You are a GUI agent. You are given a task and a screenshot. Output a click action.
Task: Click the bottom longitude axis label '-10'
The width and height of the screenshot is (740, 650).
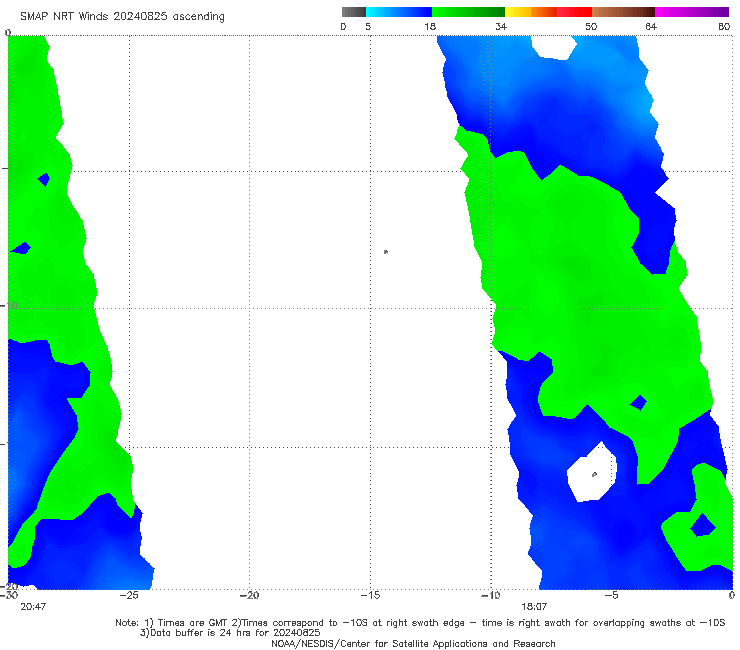coord(491,595)
